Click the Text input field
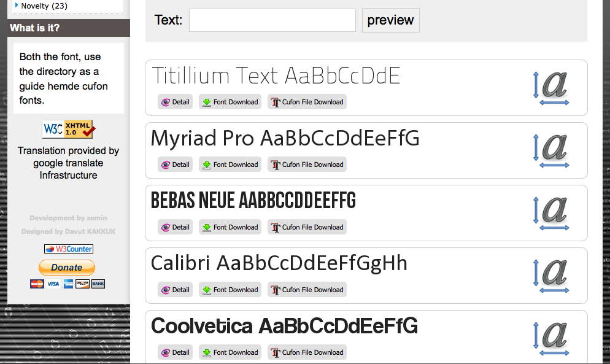 click(272, 20)
